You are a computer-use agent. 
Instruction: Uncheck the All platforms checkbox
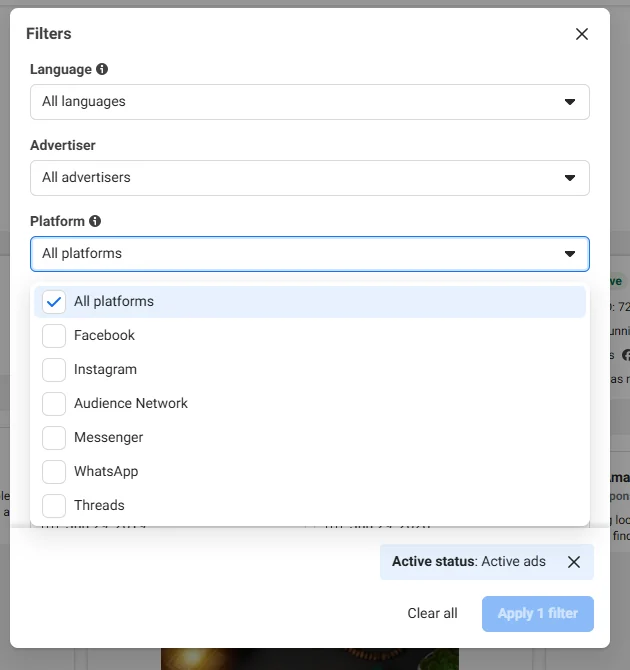54,302
